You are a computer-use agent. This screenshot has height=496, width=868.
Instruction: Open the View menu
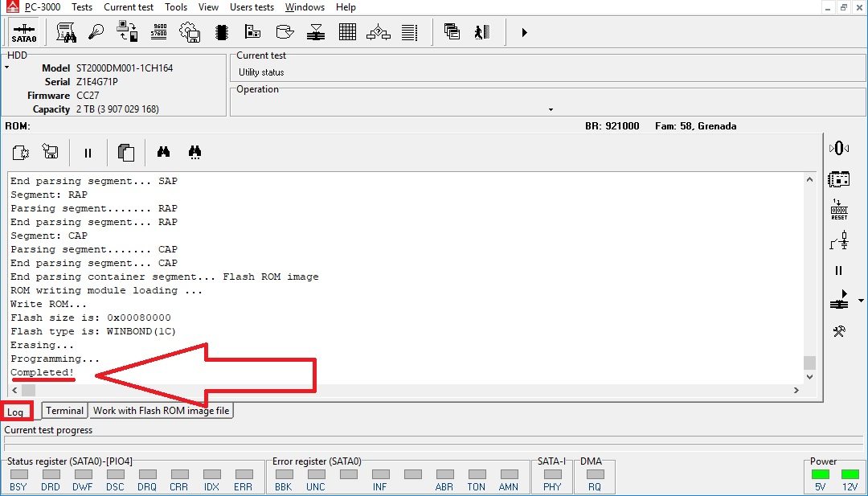(208, 7)
